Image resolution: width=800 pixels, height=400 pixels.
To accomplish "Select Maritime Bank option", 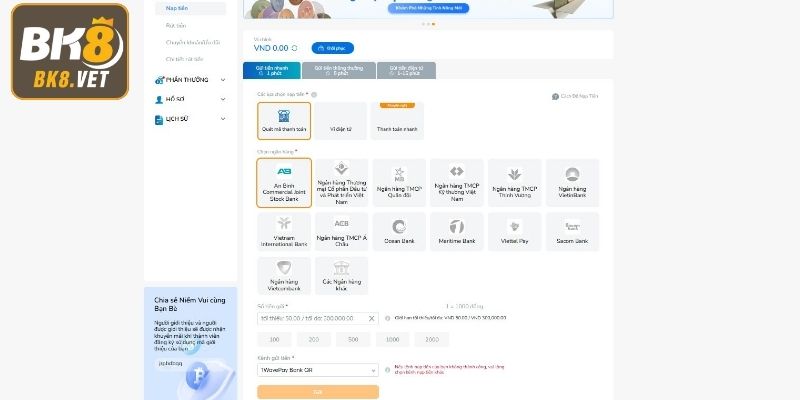I will 457,232.
